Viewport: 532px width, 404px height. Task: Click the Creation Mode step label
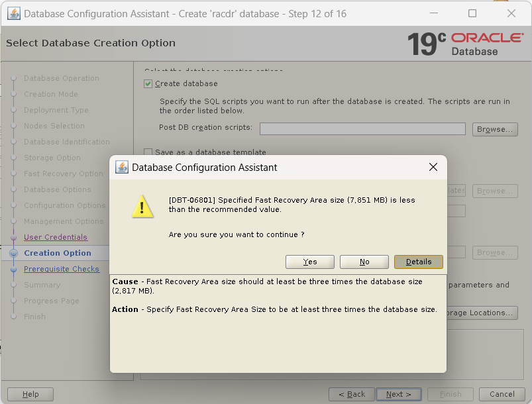pyautogui.click(x=51, y=94)
